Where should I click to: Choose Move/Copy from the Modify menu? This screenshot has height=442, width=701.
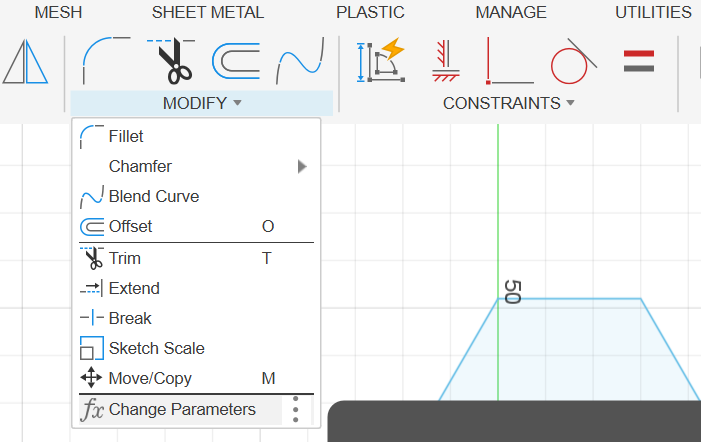[x=196, y=378]
